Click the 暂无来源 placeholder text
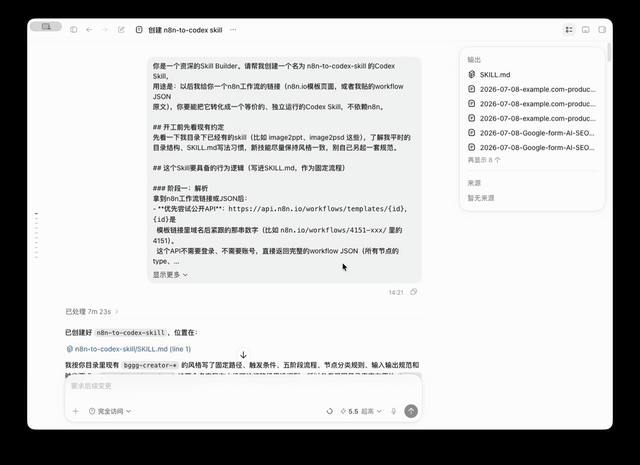Viewport: 640px width, 465px height. coord(481,198)
